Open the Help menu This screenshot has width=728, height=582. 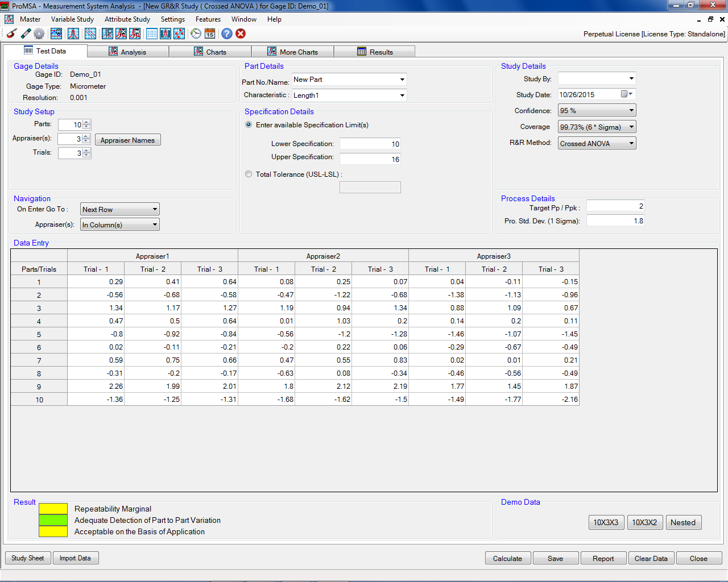[x=274, y=19]
